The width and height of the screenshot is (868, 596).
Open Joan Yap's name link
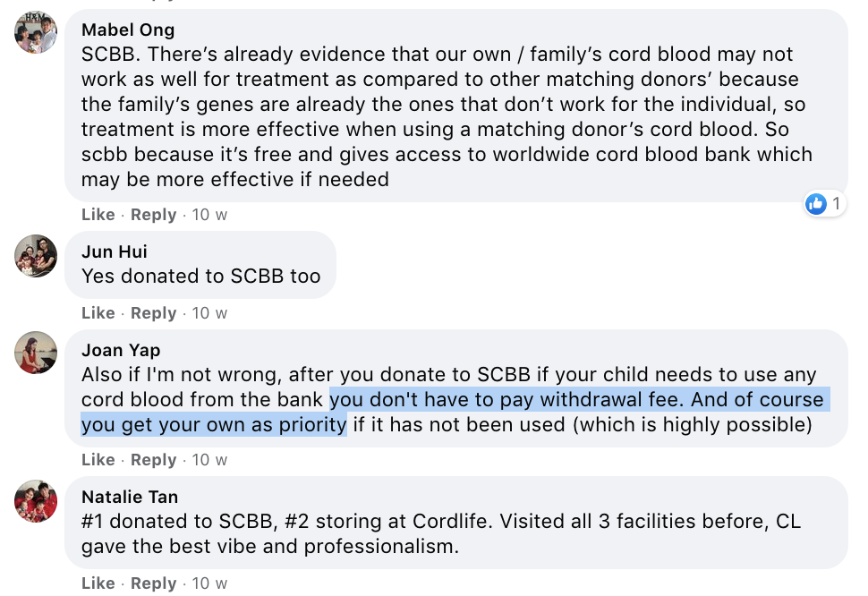(120, 350)
